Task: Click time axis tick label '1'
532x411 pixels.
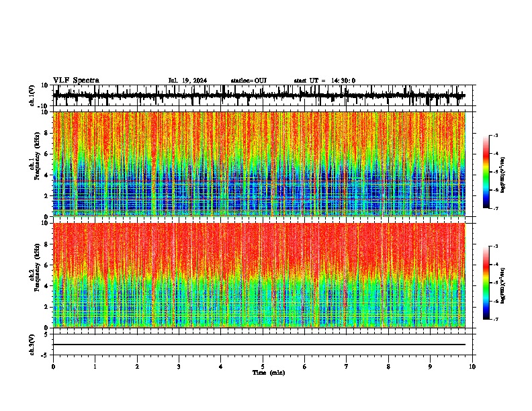Action: [95, 367]
